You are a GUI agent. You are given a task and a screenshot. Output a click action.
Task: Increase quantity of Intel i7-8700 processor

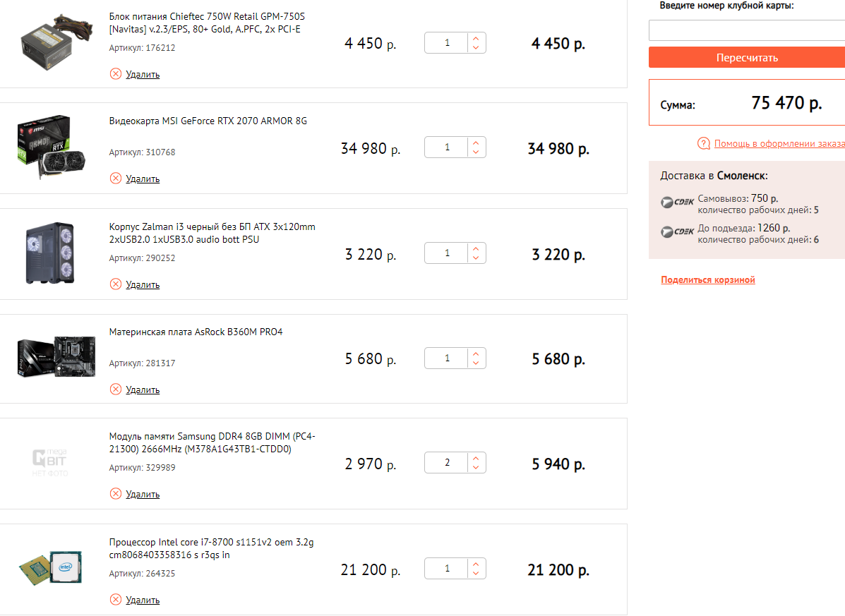click(476, 564)
